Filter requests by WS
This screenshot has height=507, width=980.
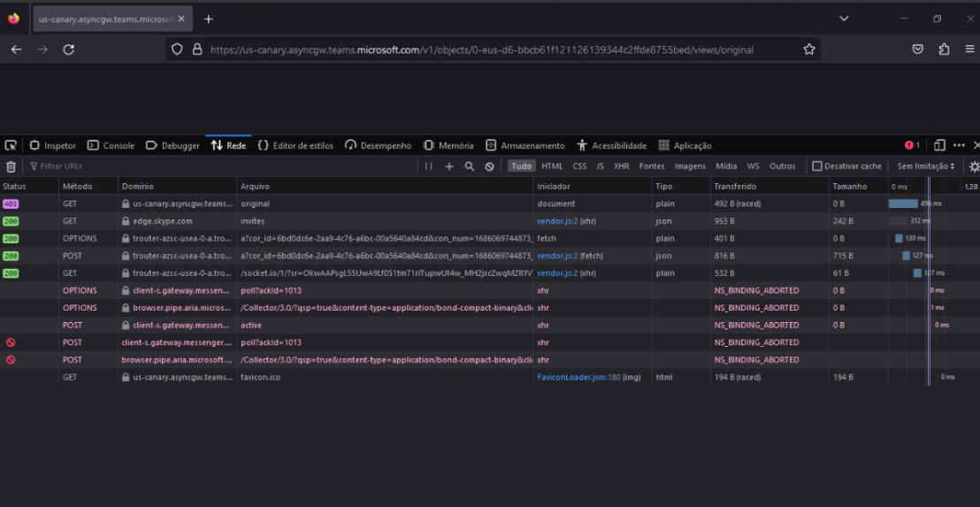pyautogui.click(x=753, y=166)
